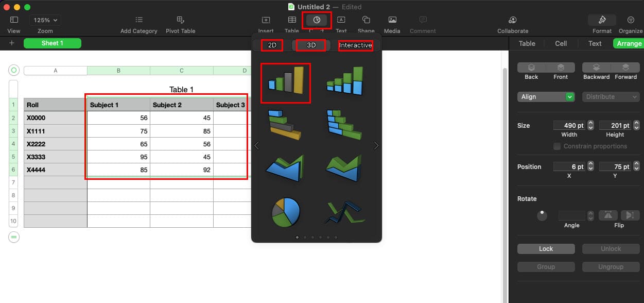Toggle the Organize inspector button
Image resolution: width=644 pixels, height=303 pixels.
coord(631,20)
